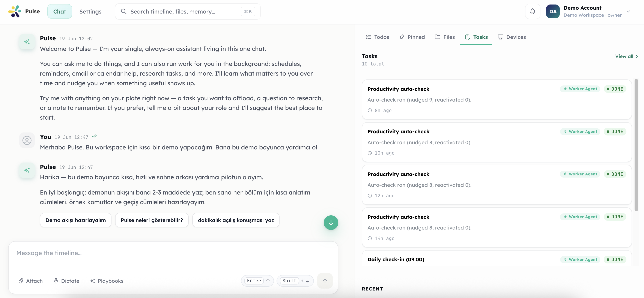Choose the 'Demo akışı hazırlayalım' suggestion
The height and width of the screenshot is (298, 644).
click(x=75, y=220)
